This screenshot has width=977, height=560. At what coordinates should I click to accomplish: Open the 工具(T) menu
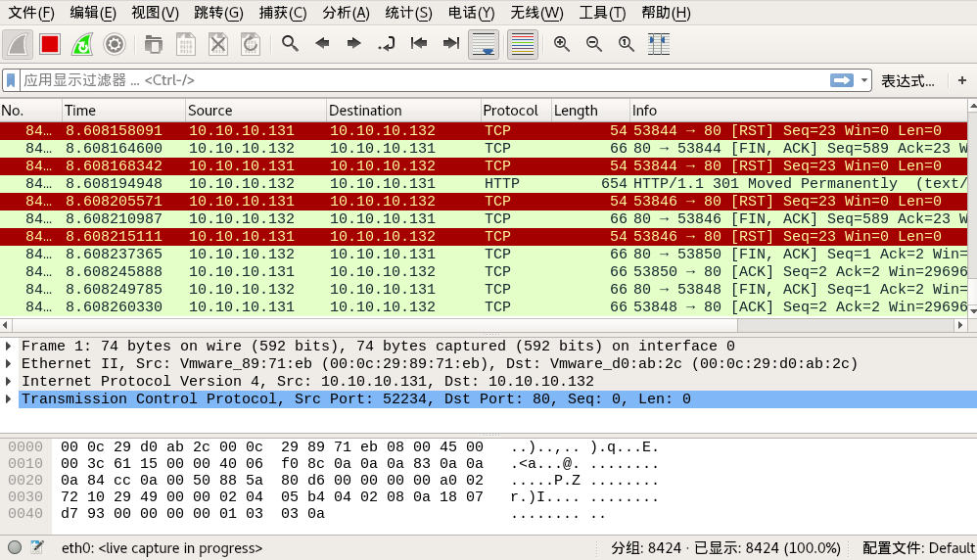pos(602,13)
